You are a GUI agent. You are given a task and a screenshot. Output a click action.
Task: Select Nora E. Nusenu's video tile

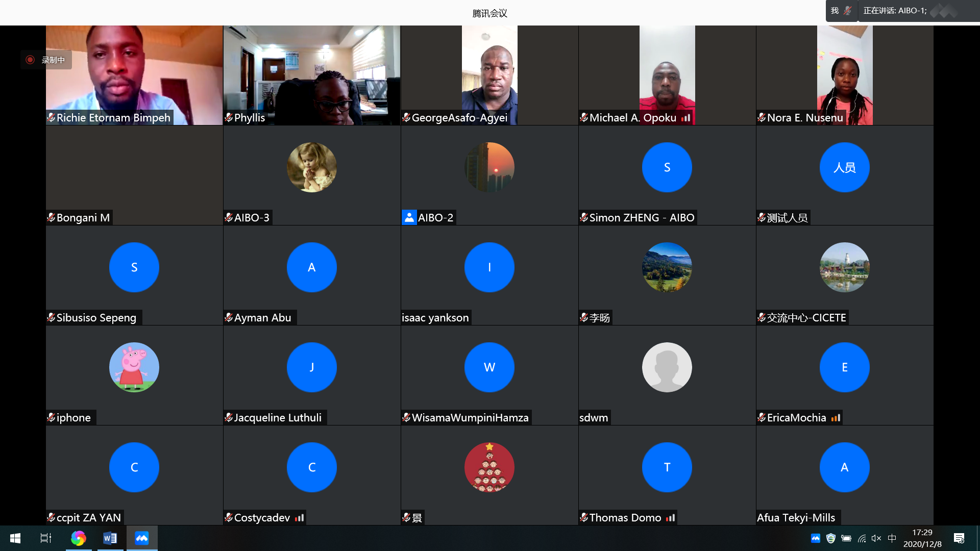[x=845, y=75]
